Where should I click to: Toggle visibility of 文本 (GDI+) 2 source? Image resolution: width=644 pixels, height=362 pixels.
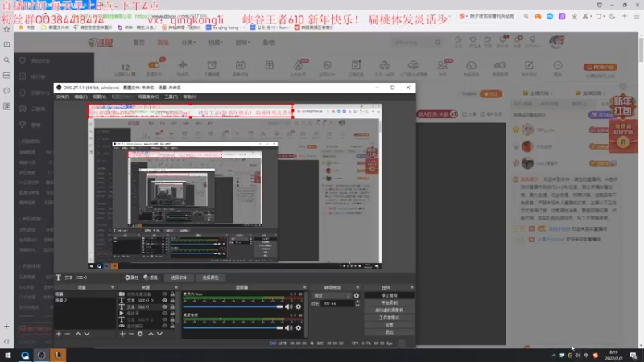pyautogui.click(x=165, y=319)
